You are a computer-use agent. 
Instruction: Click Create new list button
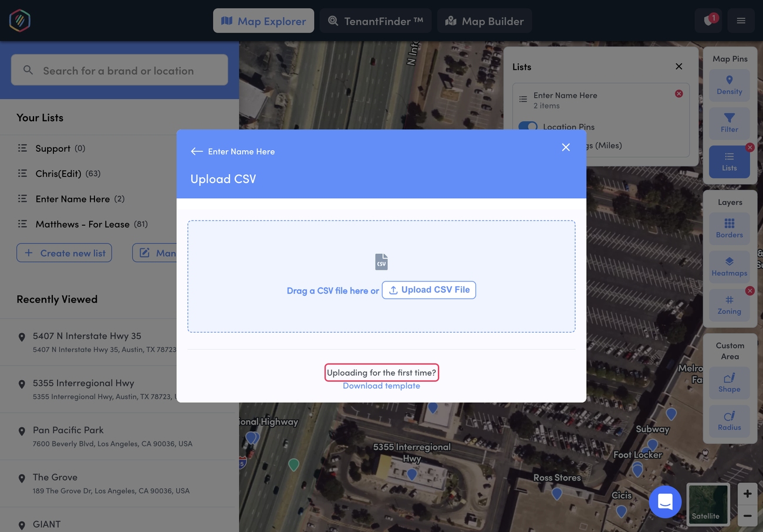64,253
